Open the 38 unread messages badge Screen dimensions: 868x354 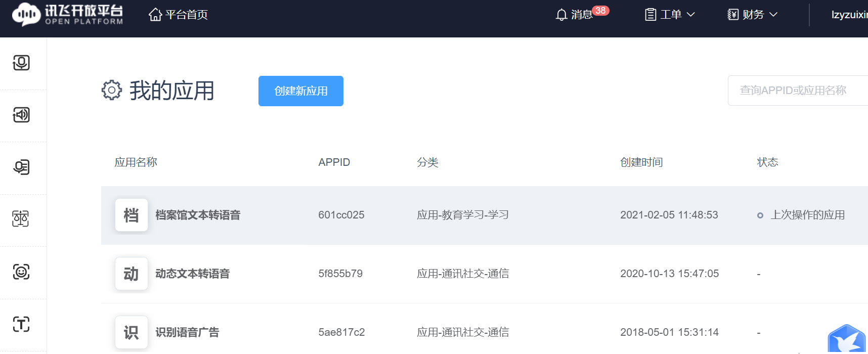pyautogui.click(x=600, y=11)
